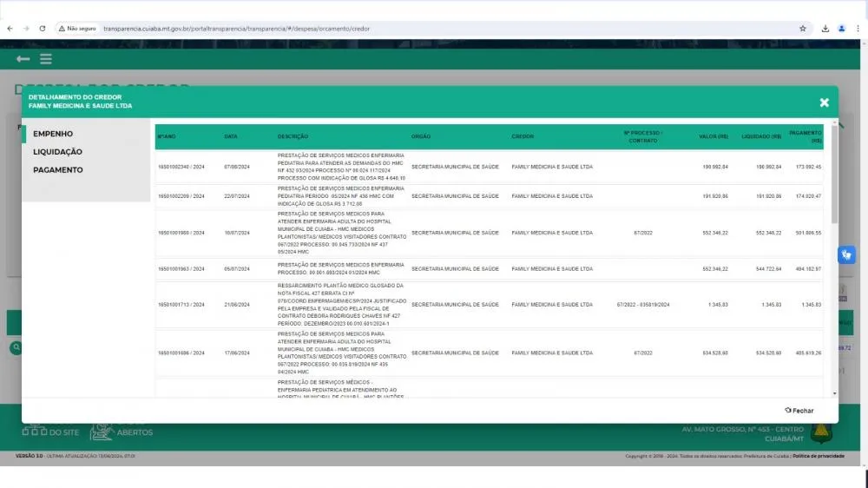Click the blue accessibility sign-language widget

coord(847,254)
